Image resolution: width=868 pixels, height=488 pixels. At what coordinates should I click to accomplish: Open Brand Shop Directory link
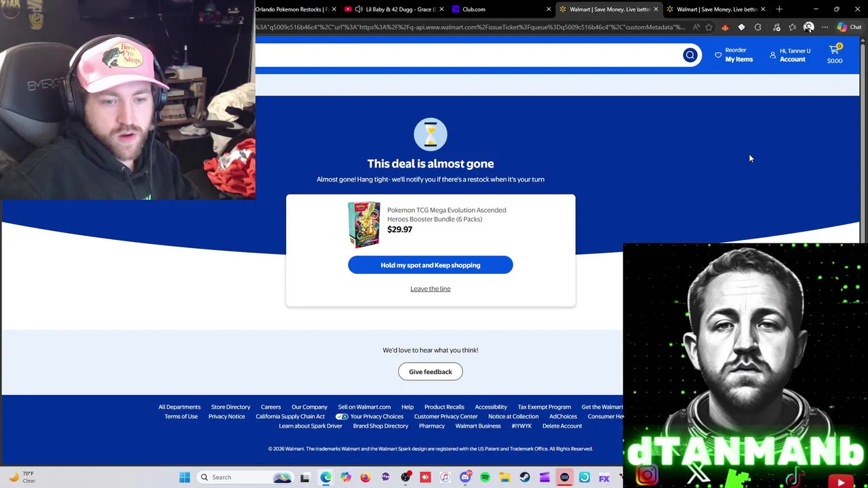(380, 426)
